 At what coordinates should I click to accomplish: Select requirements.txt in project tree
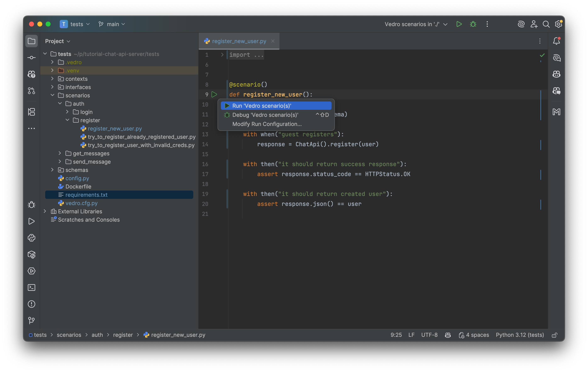119,195
